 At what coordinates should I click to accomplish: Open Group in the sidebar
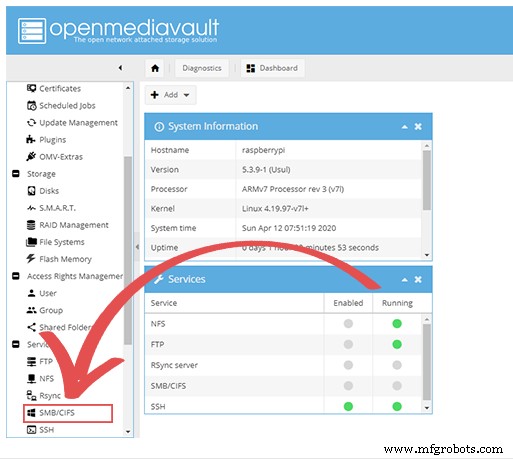[45, 310]
